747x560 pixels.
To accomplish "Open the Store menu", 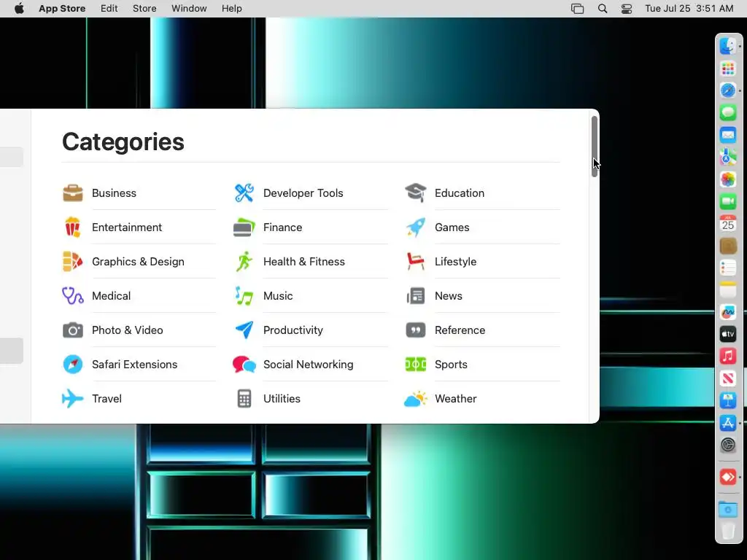I will click(144, 9).
